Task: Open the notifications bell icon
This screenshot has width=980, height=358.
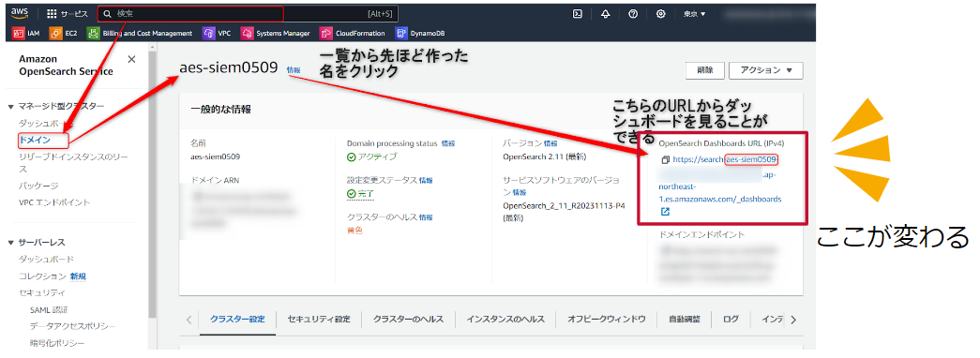Action: pyautogui.click(x=605, y=14)
